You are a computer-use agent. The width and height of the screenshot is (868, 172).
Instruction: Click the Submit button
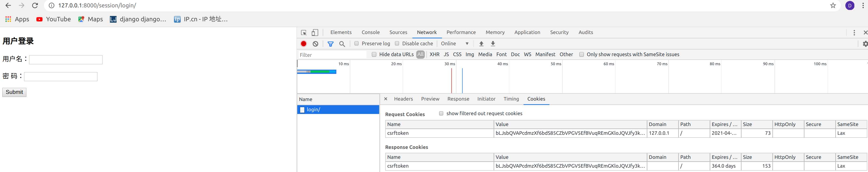(x=14, y=92)
